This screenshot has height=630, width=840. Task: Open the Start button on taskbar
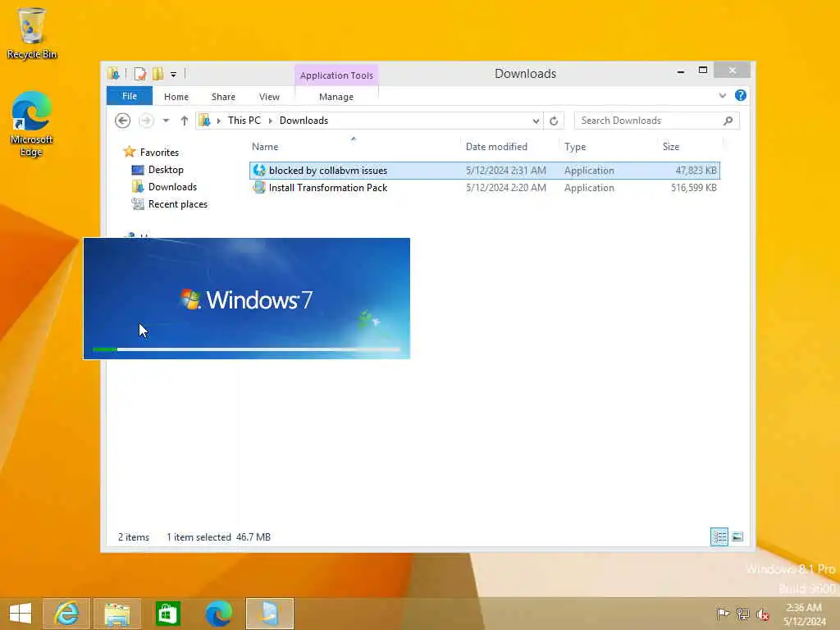21,614
